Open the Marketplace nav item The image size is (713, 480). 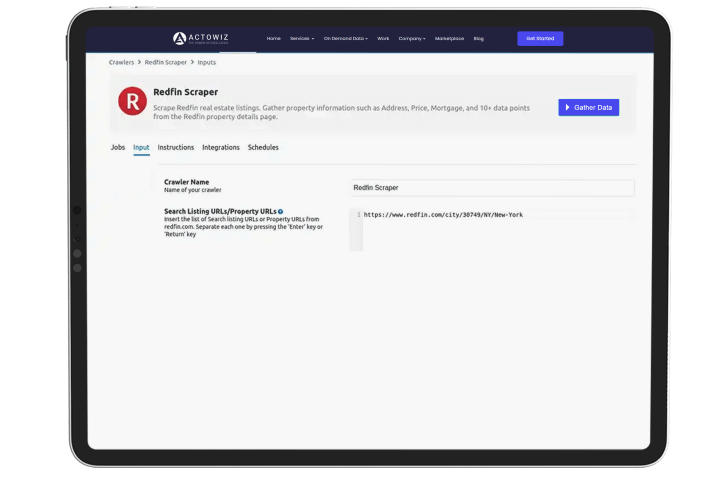click(x=449, y=39)
